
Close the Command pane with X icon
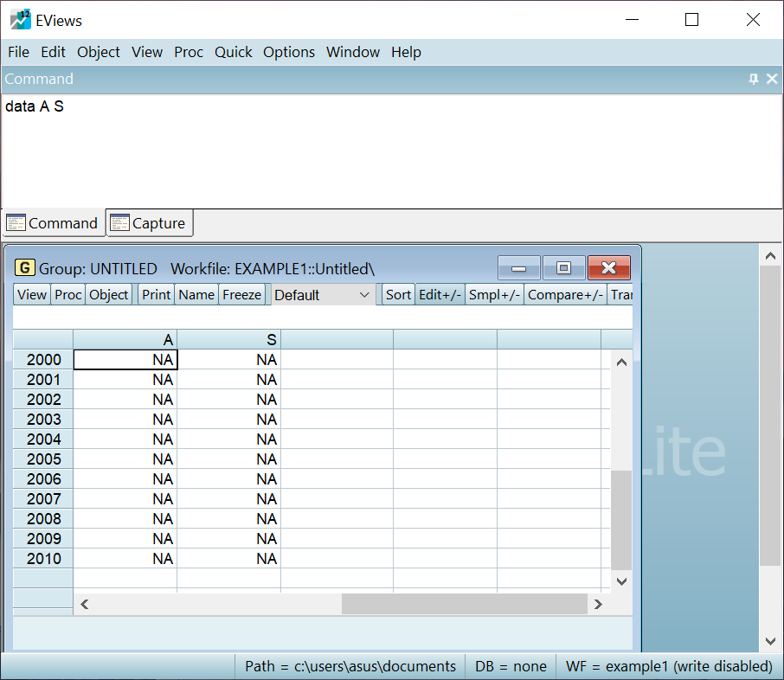pyautogui.click(x=769, y=79)
